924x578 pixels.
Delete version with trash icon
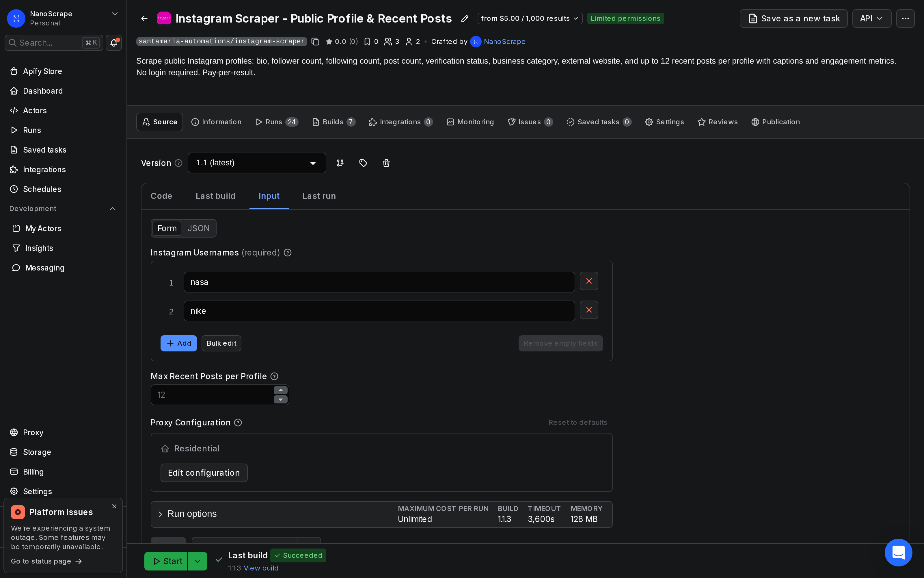point(386,163)
